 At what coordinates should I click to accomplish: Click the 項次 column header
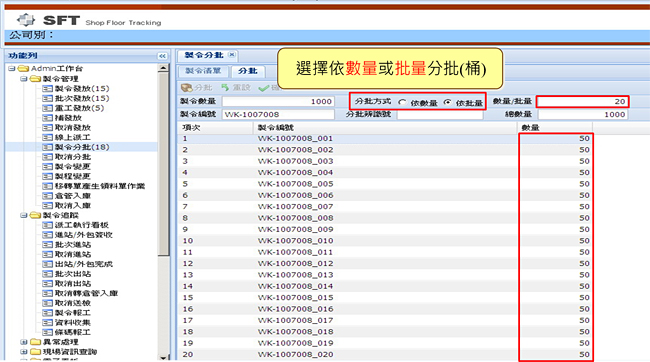click(216, 128)
